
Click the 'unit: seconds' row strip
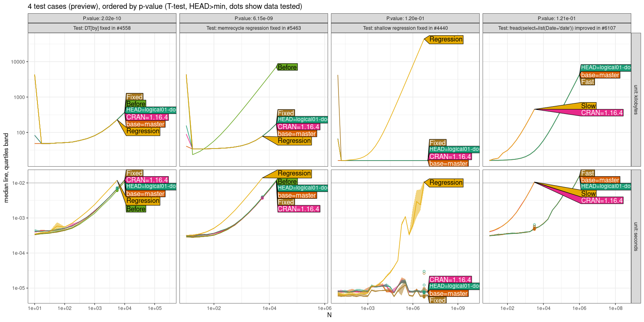tap(636, 237)
